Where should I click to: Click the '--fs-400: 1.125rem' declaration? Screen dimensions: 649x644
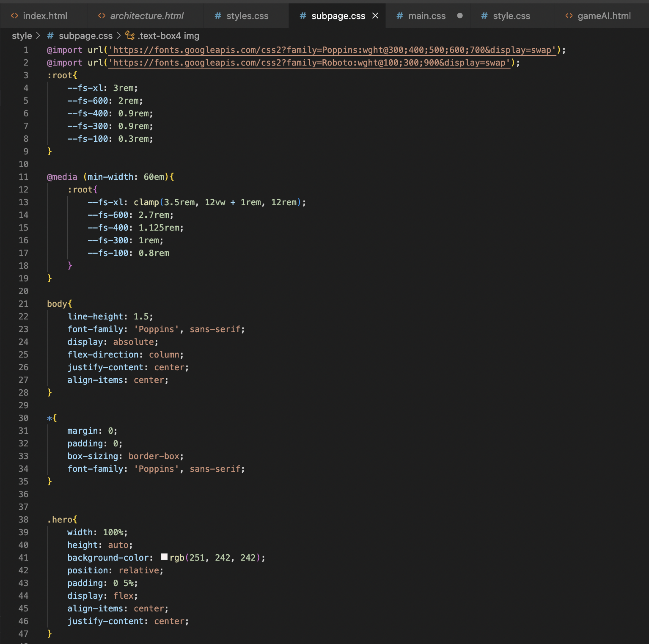tap(136, 228)
